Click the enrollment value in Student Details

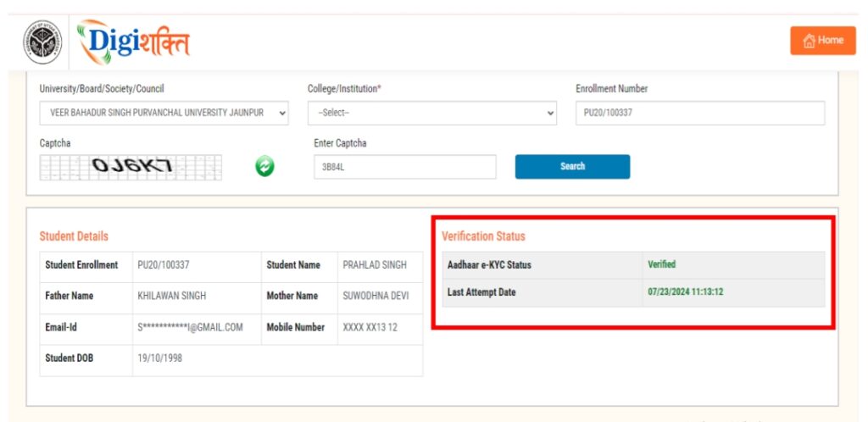(x=164, y=265)
